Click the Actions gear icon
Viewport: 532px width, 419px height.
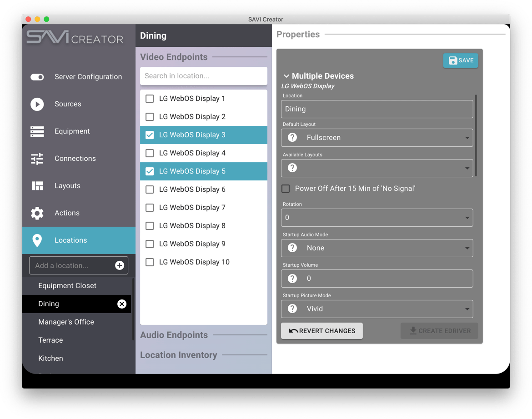click(x=37, y=213)
